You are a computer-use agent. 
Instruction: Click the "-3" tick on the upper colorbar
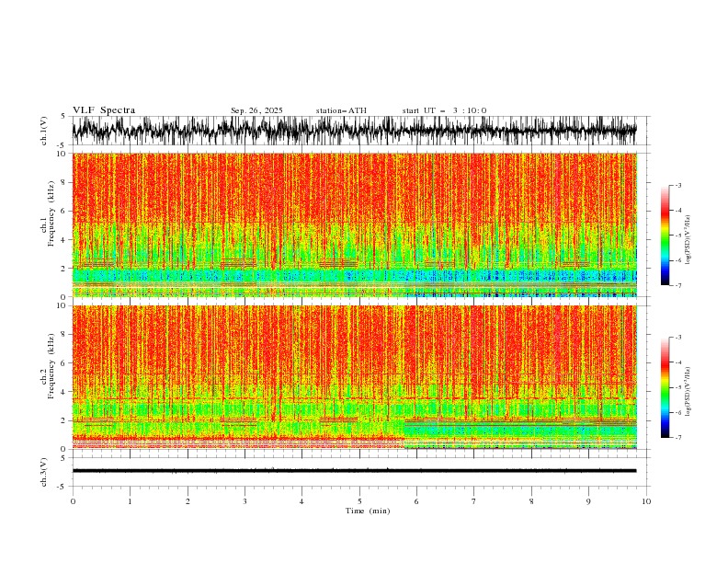coord(677,185)
